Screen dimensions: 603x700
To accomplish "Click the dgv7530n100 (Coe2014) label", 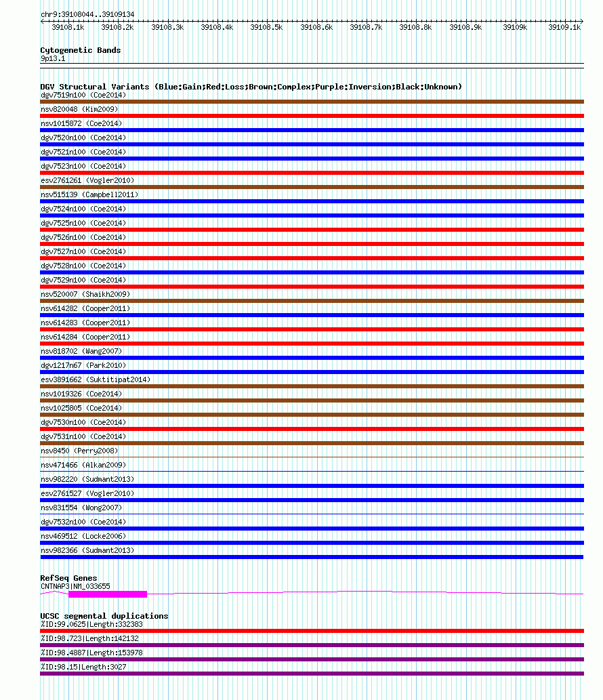I will click(83, 422).
